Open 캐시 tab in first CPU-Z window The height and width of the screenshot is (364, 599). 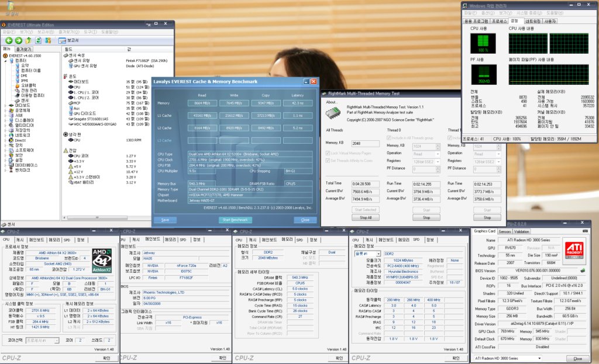click(x=19, y=240)
